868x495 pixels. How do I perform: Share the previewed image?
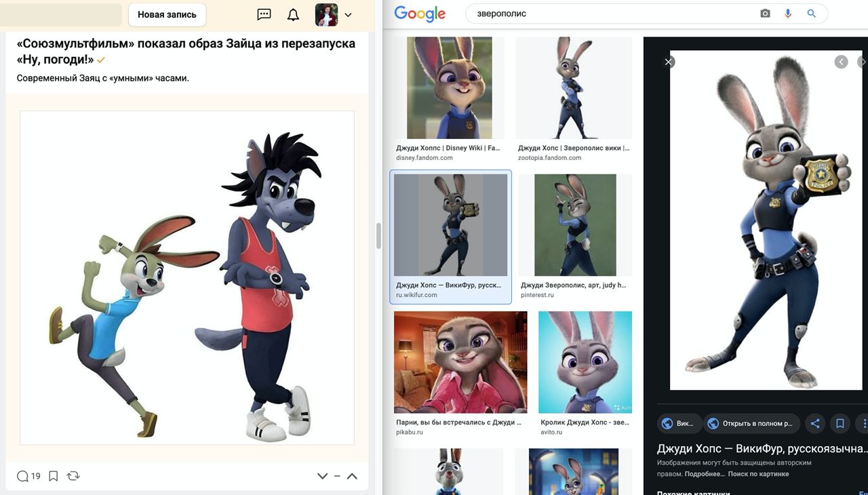click(815, 423)
